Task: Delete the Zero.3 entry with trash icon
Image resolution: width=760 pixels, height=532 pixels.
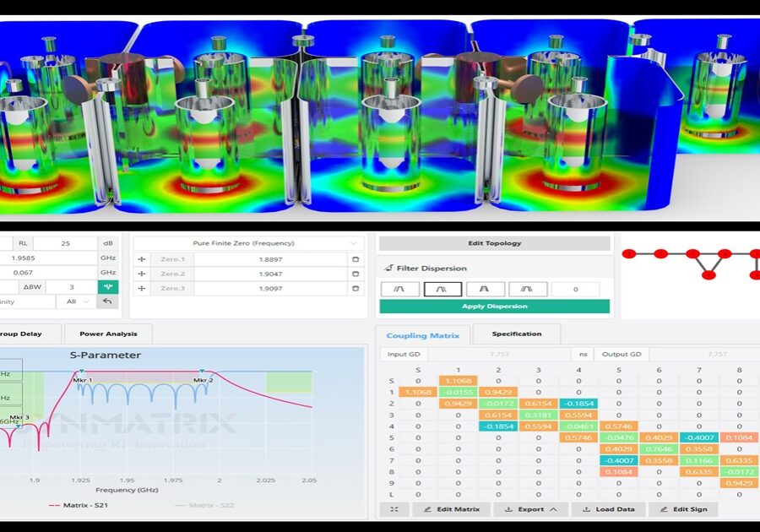Action: [x=356, y=289]
